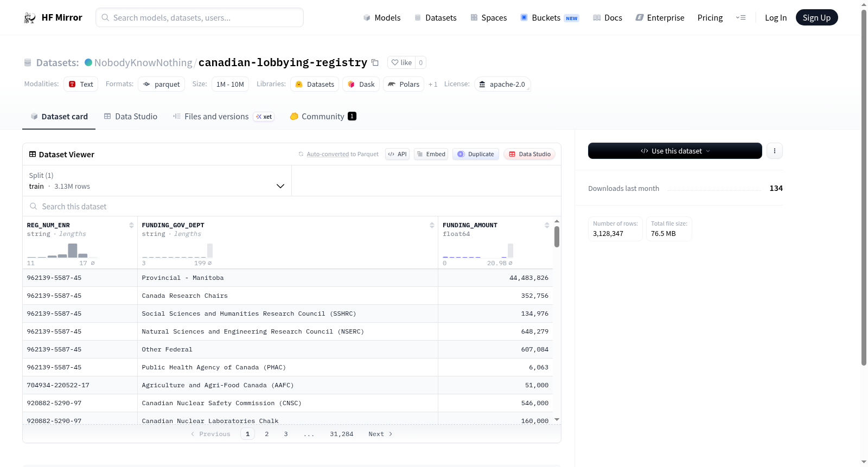The height and width of the screenshot is (467, 868).
Task: Open the three-dot dataset options menu
Action: point(775,151)
